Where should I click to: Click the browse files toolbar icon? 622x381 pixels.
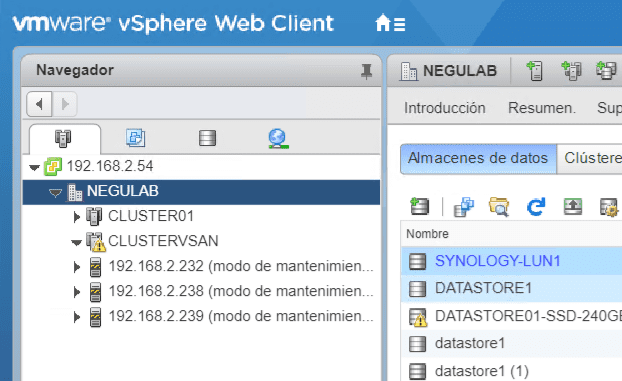point(499,206)
